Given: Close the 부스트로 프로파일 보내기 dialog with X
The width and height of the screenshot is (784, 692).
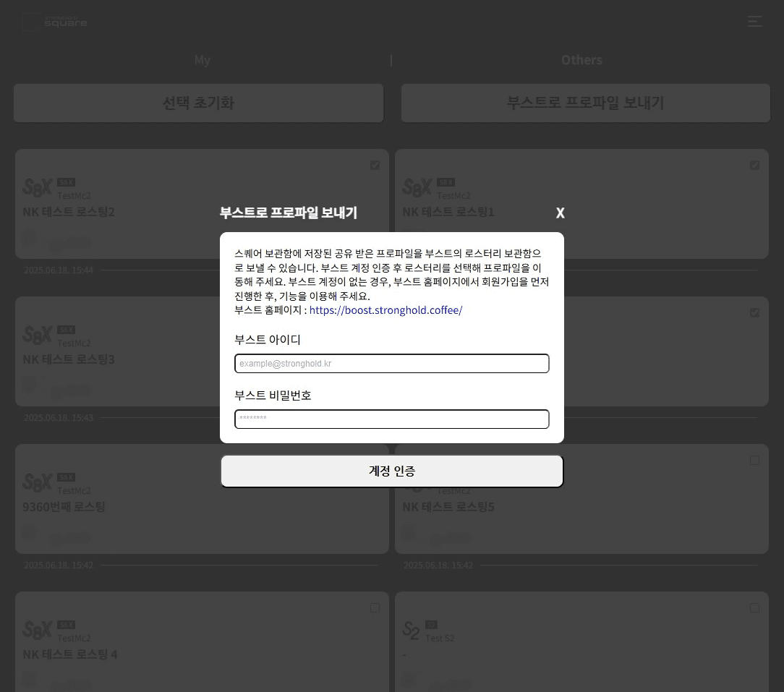Looking at the screenshot, I should (x=560, y=213).
